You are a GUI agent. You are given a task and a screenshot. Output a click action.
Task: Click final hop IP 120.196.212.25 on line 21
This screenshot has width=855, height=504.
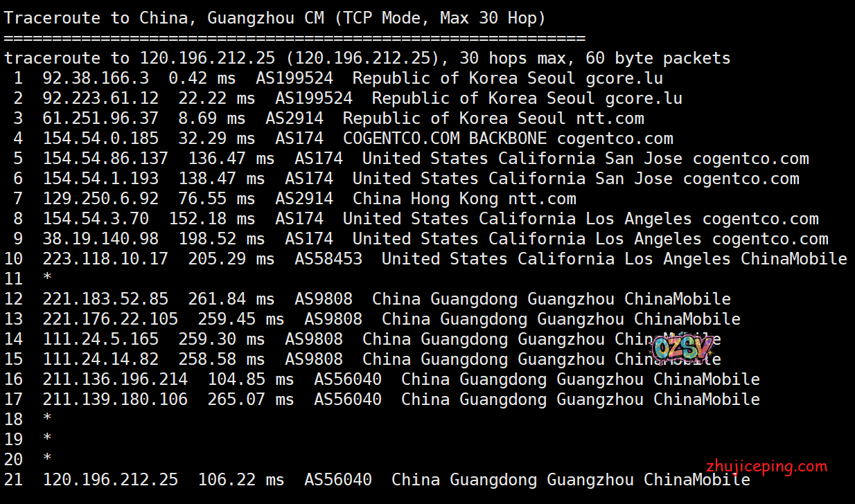click(x=110, y=480)
